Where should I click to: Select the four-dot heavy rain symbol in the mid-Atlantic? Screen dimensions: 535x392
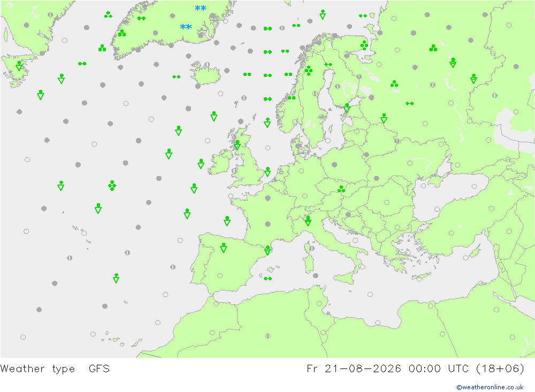112,186
